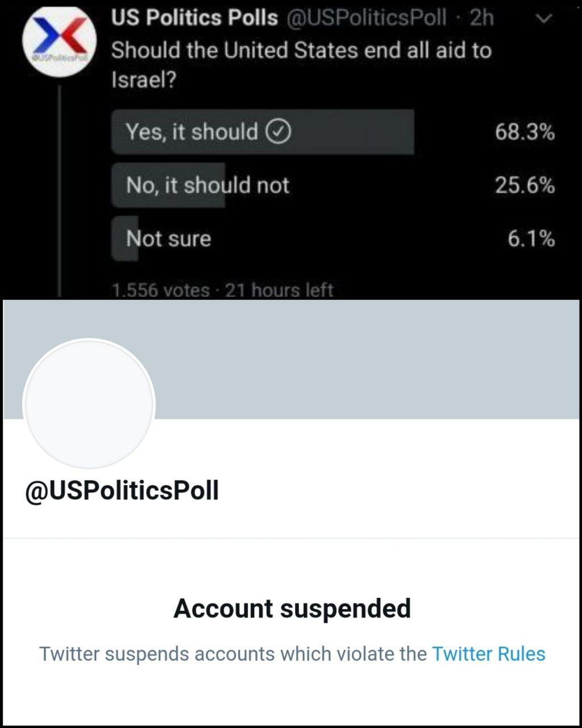Viewport: 582px width, 728px height.
Task: Click the "US Politics Polls" display name
Action: pyautogui.click(x=194, y=18)
